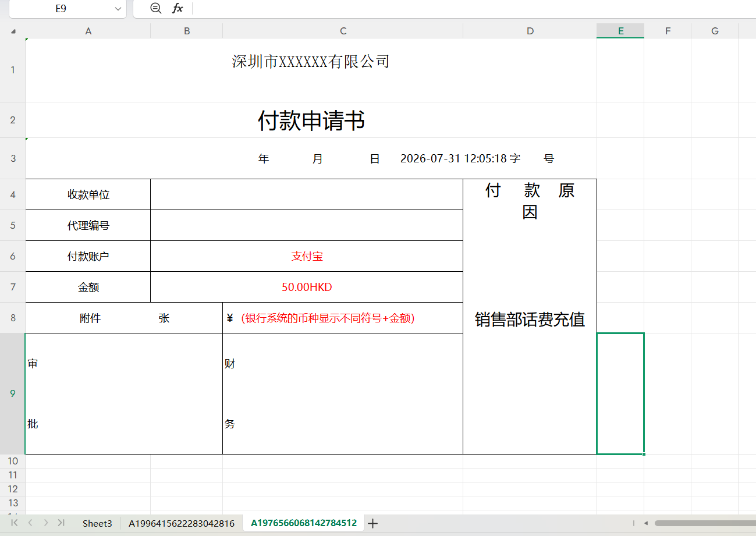This screenshot has width=756, height=536.
Task: Click the red 支付宝 cell
Action: [x=307, y=256]
